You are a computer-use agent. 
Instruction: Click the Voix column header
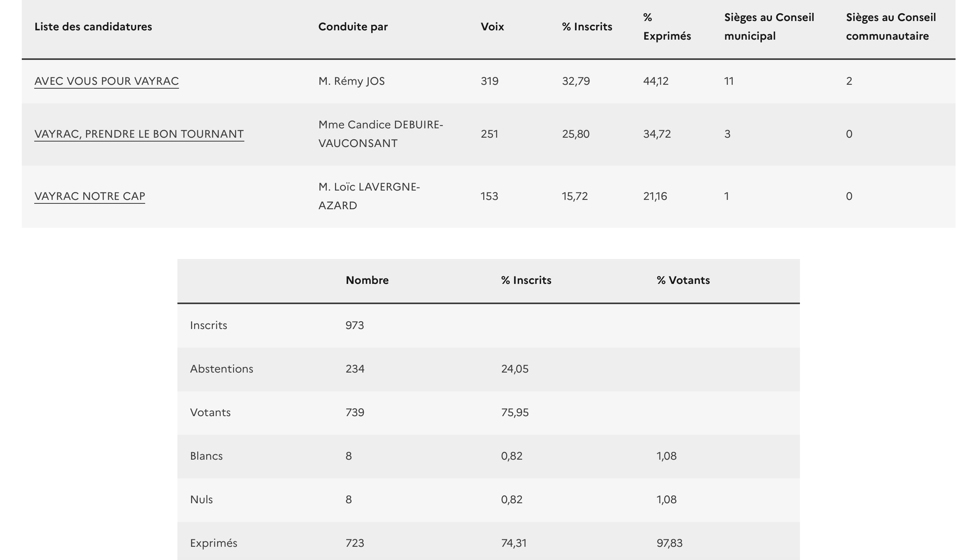(x=492, y=26)
